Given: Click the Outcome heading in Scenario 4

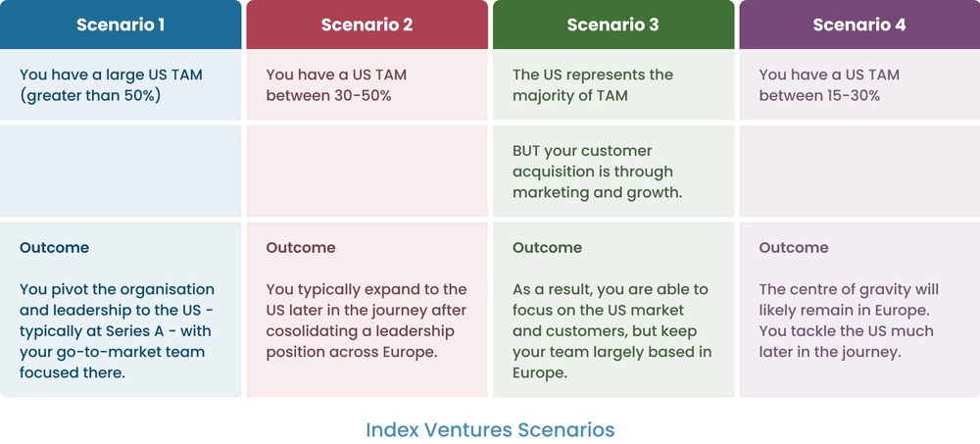Looking at the screenshot, I should click(794, 248).
